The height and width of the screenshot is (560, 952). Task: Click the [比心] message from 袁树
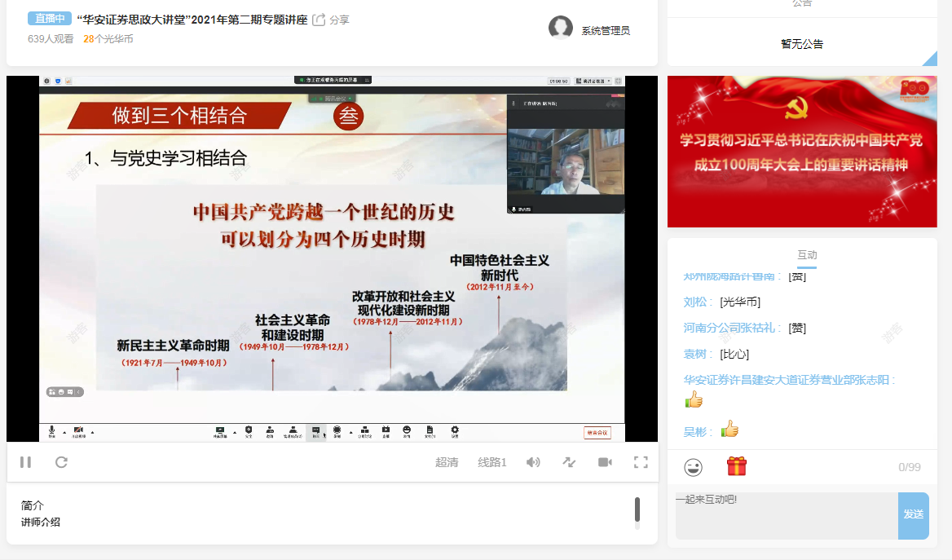[734, 354]
